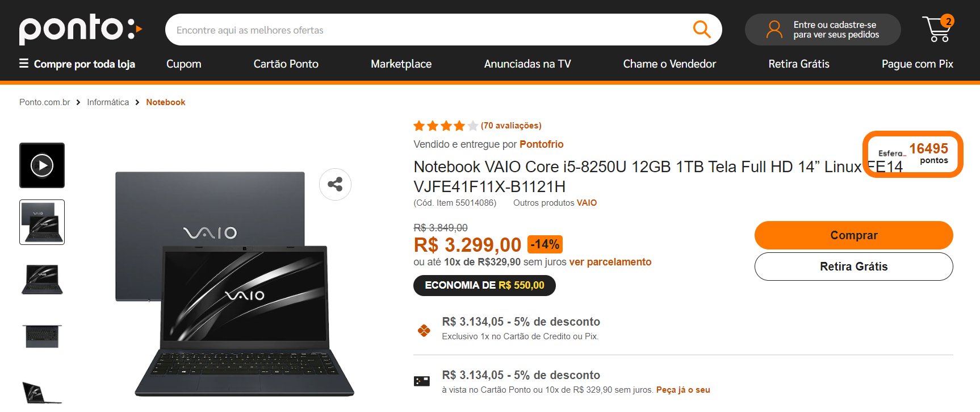Click the orange search magnifier icon
Viewport: 980px width, 412px height.
(702, 30)
